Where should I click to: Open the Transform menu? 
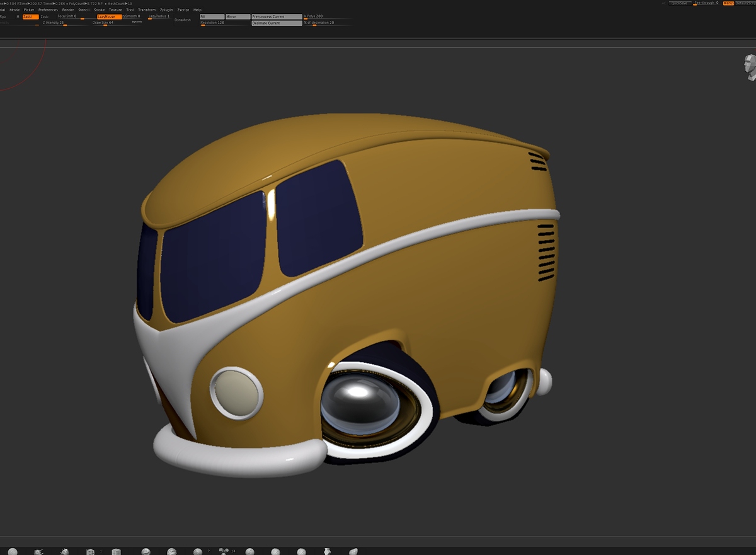click(147, 10)
